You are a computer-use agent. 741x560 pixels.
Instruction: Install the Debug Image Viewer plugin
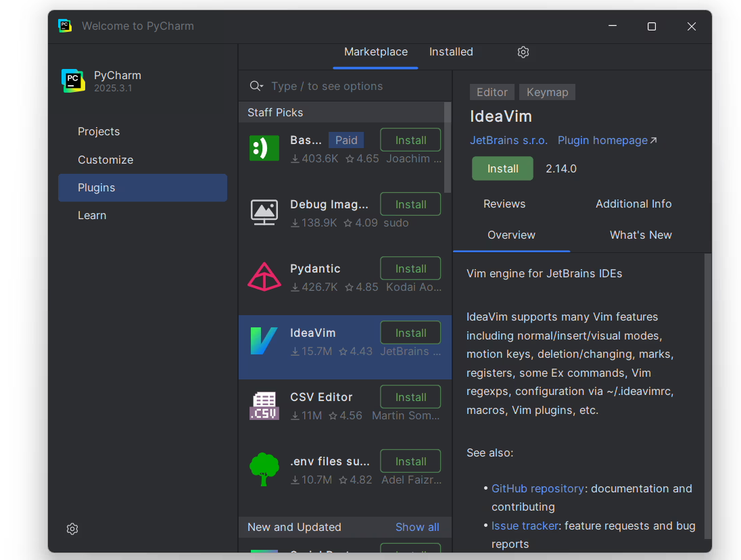click(410, 204)
